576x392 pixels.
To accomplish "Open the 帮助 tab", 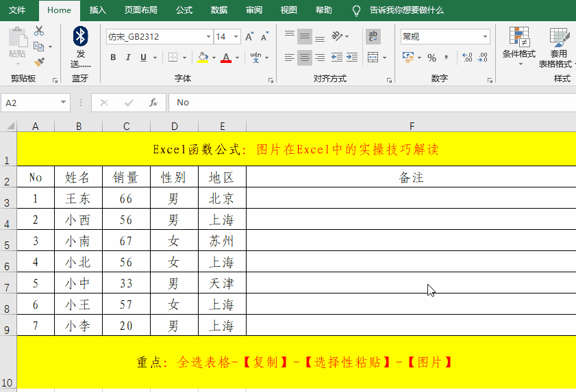I will click(x=324, y=10).
